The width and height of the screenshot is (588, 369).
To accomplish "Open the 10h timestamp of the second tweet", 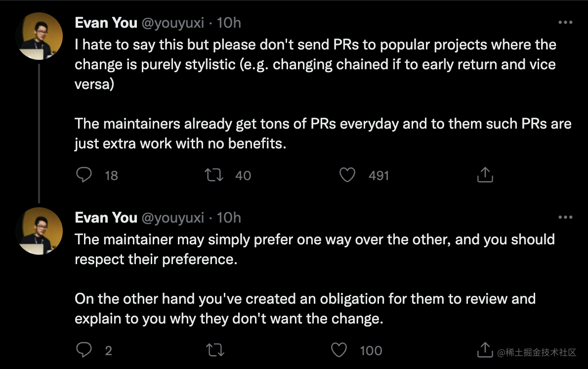I will 229,218.
